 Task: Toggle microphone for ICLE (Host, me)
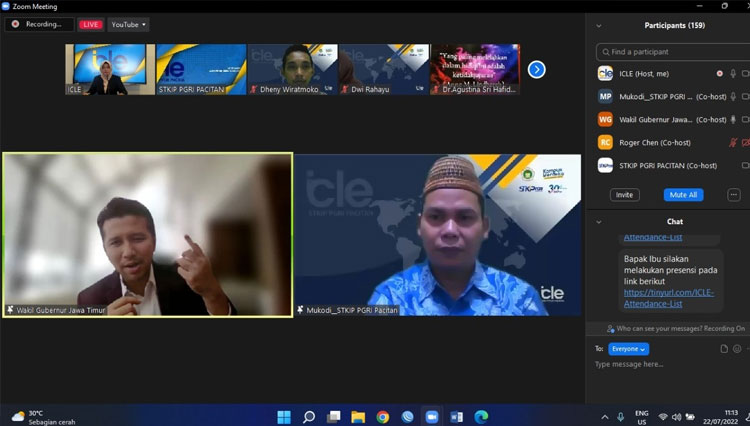[733, 73]
